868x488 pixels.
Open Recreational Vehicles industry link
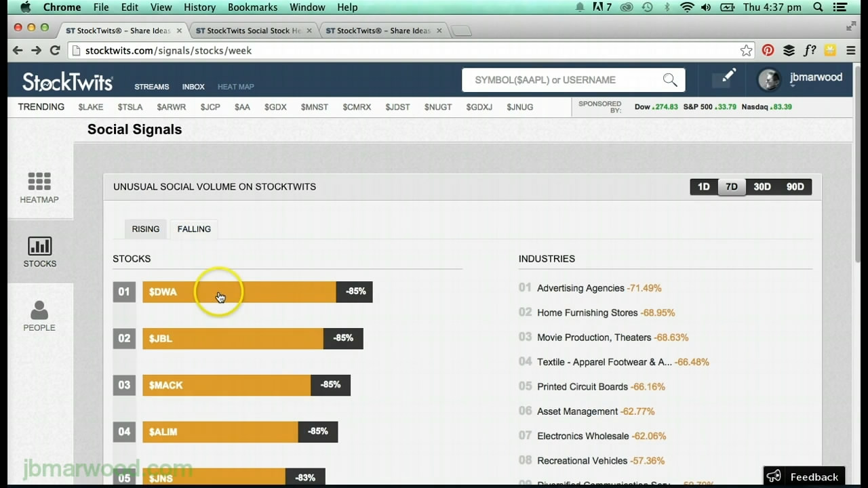pyautogui.click(x=583, y=460)
